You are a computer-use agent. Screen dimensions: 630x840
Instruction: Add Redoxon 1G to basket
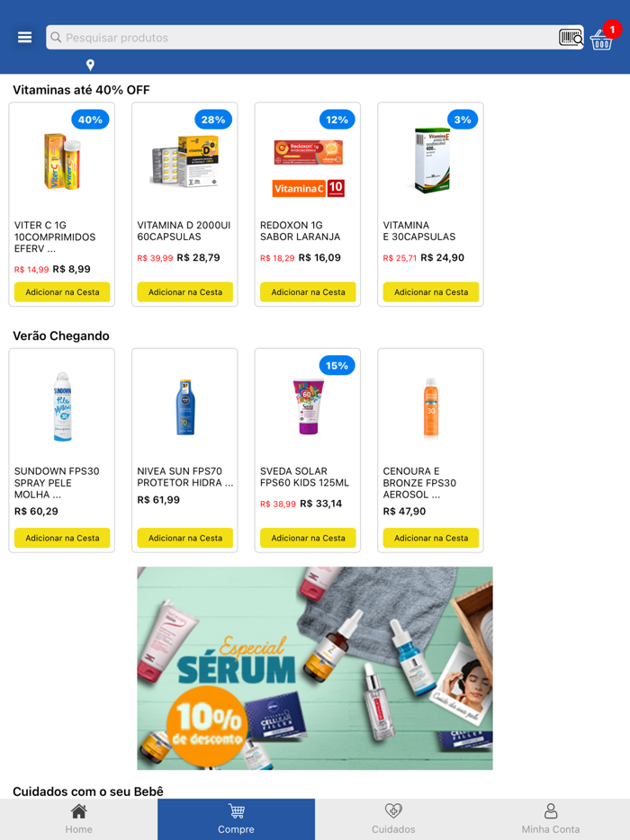(x=308, y=292)
